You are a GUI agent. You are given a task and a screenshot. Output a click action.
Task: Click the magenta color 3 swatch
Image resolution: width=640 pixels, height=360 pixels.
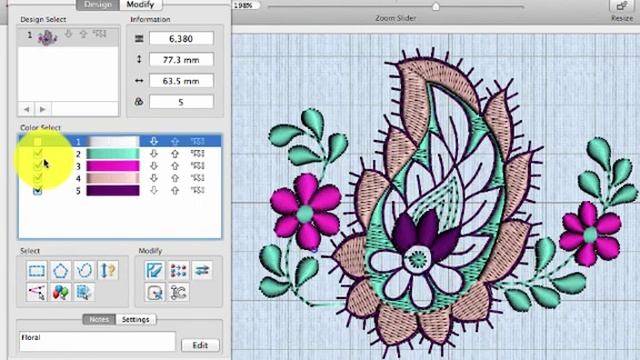[113, 166]
